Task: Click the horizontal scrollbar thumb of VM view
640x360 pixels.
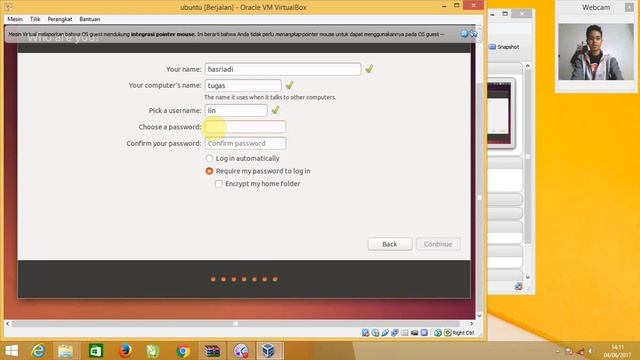Action: 236,324
